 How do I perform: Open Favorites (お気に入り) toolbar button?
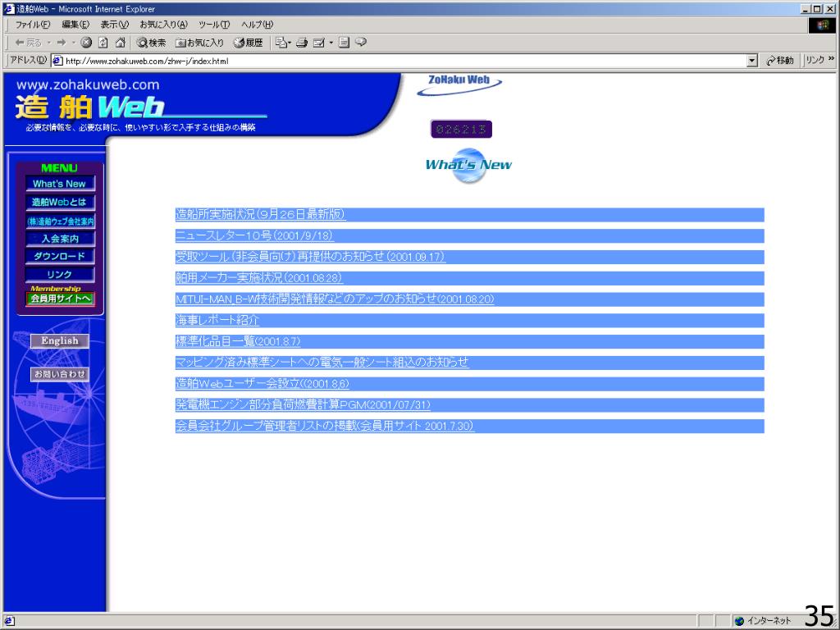coord(199,43)
